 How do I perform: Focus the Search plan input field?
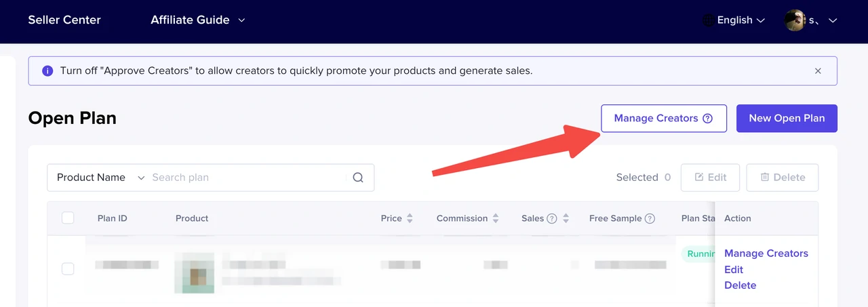[244, 178]
